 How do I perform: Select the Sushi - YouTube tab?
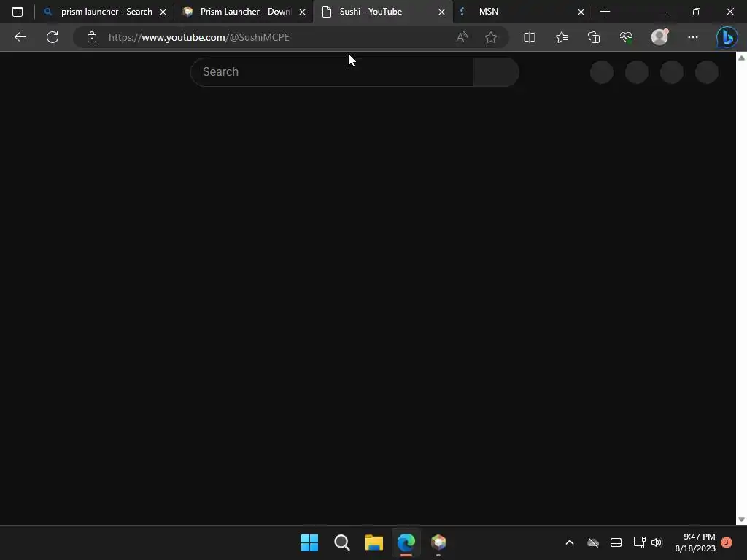tap(383, 12)
